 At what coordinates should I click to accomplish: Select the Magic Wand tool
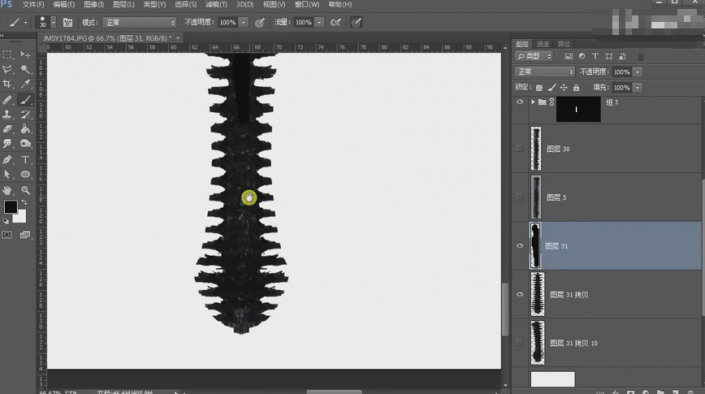point(25,69)
